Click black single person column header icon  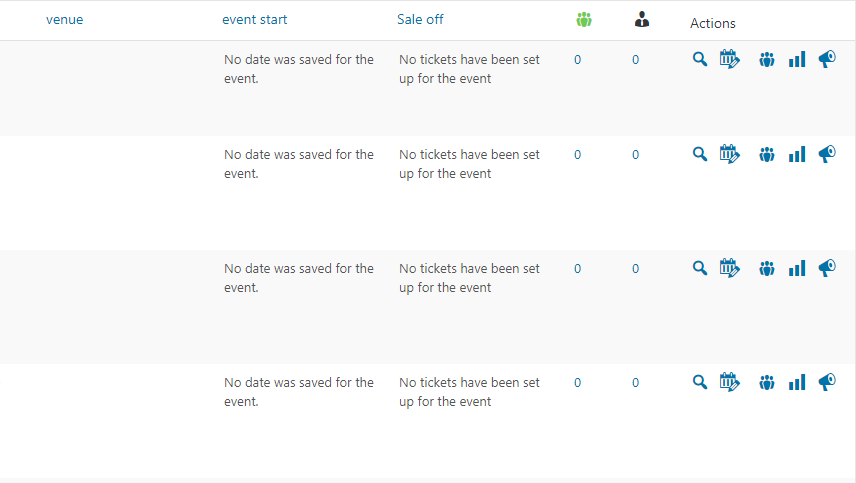click(x=642, y=19)
